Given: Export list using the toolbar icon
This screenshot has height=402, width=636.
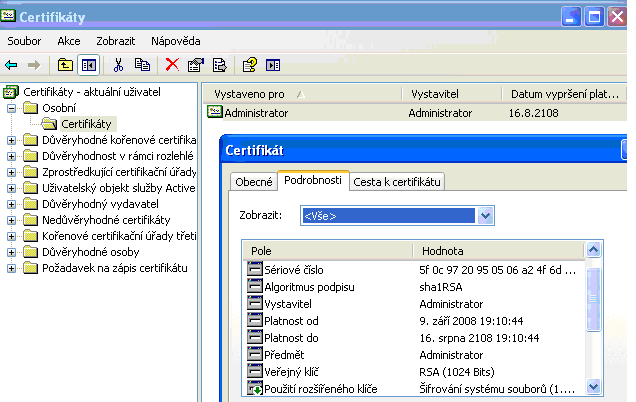Looking at the screenshot, I should coord(219,65).
